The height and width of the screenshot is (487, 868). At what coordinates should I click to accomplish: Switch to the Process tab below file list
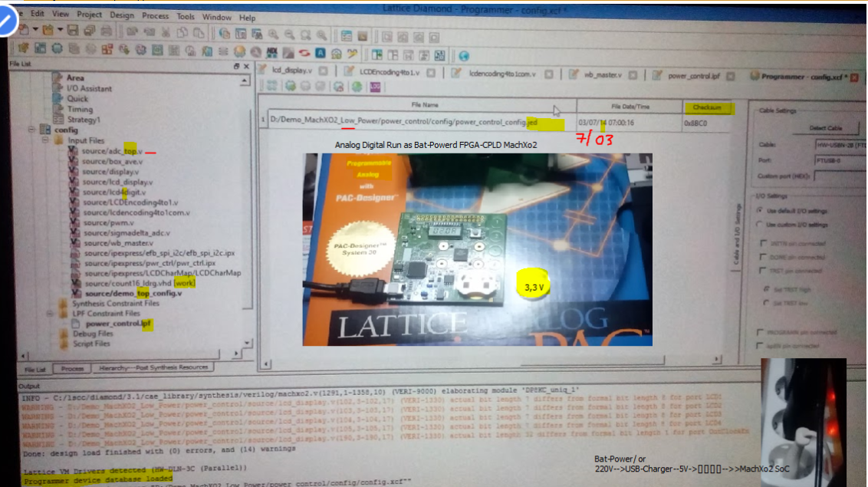72,369
